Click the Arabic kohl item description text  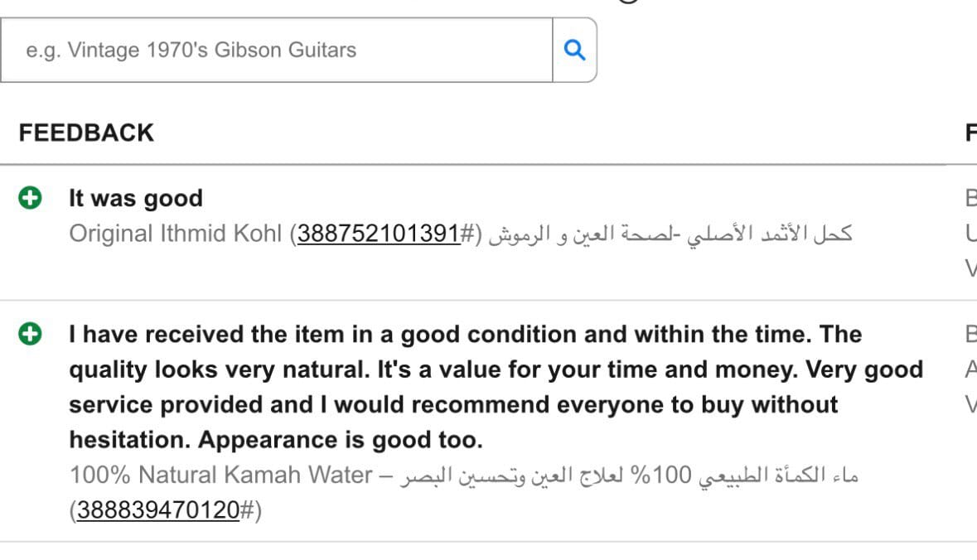click(670, 234)
